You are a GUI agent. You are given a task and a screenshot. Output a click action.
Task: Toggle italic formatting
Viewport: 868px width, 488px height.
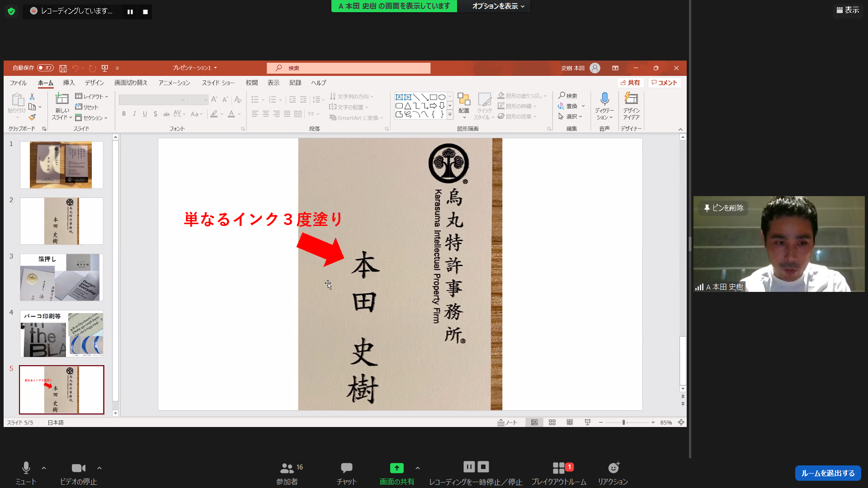pyautogui.click(x=134, y=114)
